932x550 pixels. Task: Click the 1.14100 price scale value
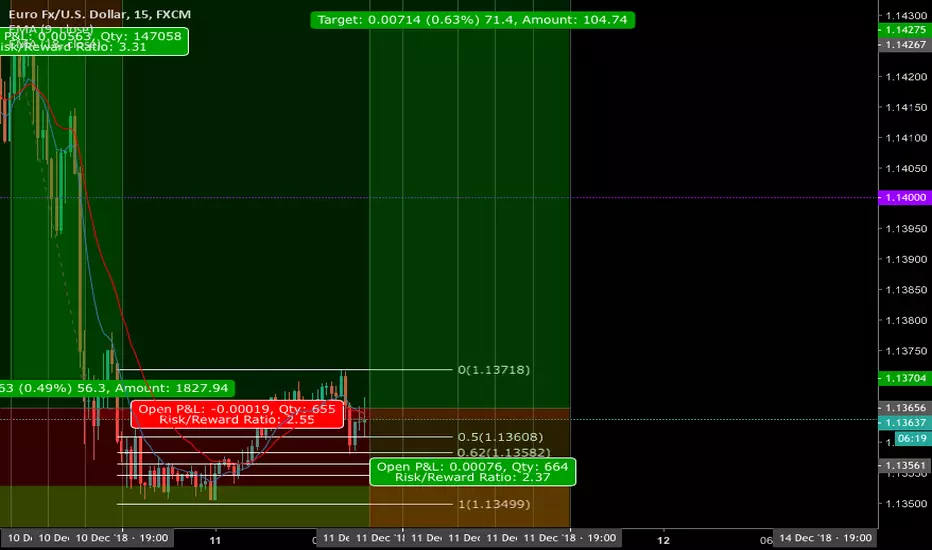pyautogui.click(x=906, y=138)
